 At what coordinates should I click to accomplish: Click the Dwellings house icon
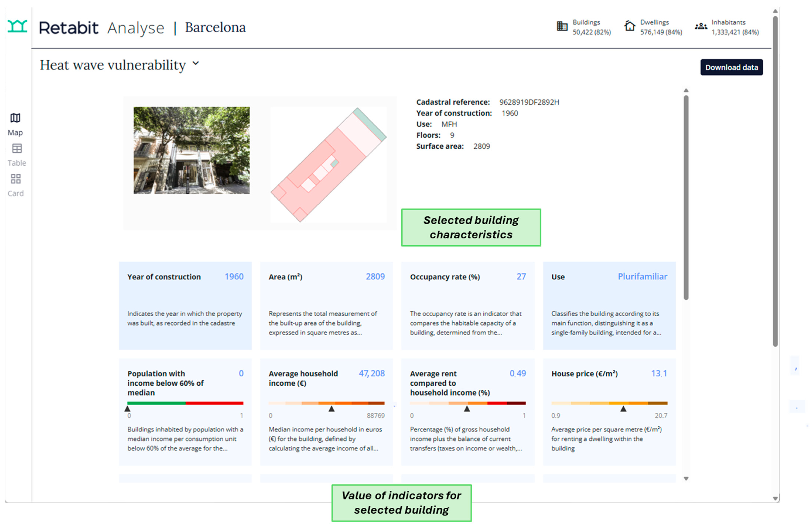629,26
